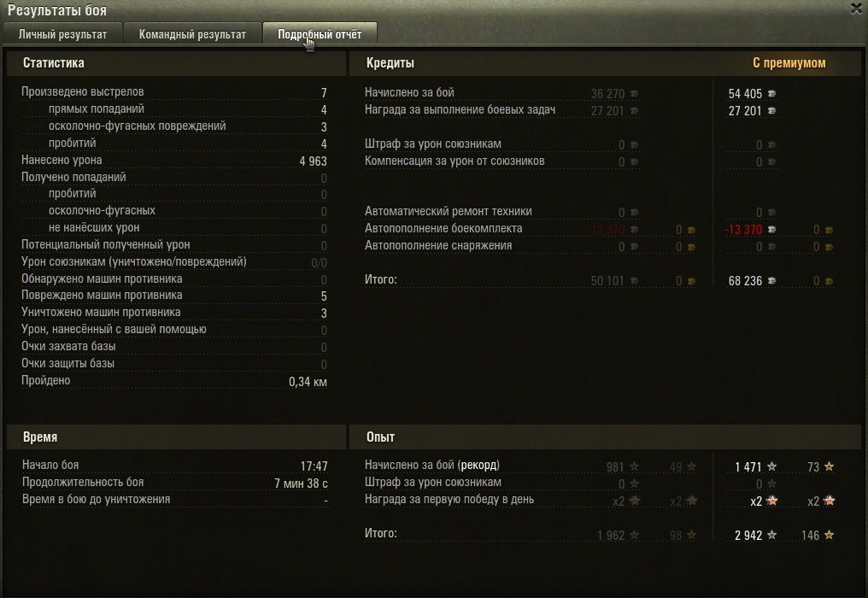
Task: Click the осколочно-фугасных повреждений row
Action: tap(173, 126)
